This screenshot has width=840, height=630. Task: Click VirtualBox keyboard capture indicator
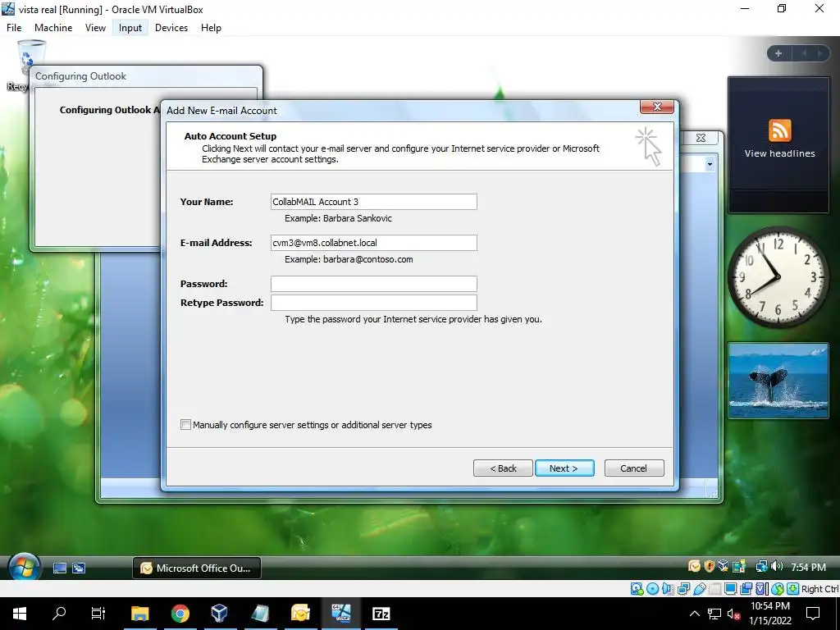click(793, 589)
